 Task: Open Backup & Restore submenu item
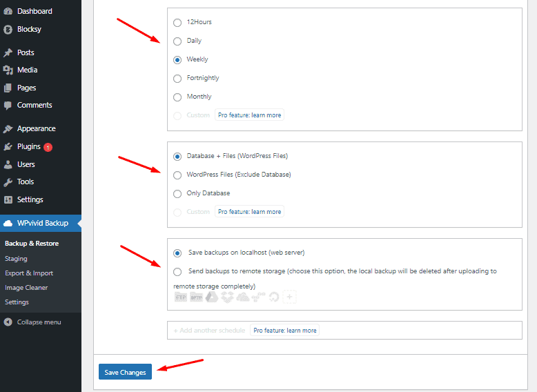pyautogui.click(x=32, y=244)
